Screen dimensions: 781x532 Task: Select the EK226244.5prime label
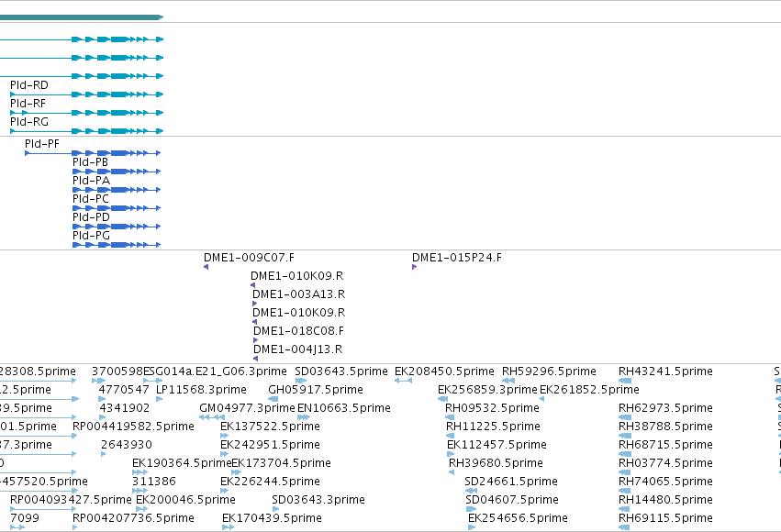pos(270,482)
